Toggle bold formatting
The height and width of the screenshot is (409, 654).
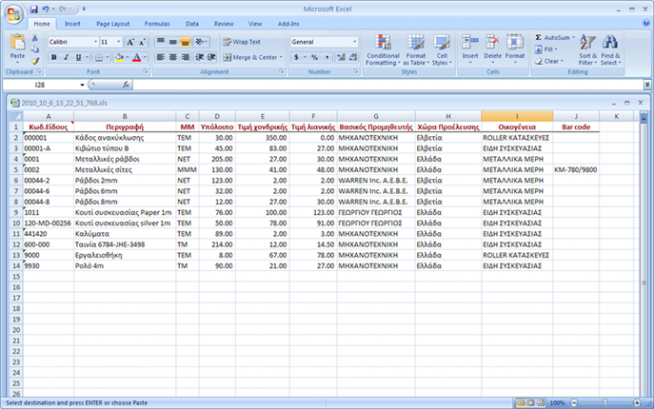[x=54, y=57]
